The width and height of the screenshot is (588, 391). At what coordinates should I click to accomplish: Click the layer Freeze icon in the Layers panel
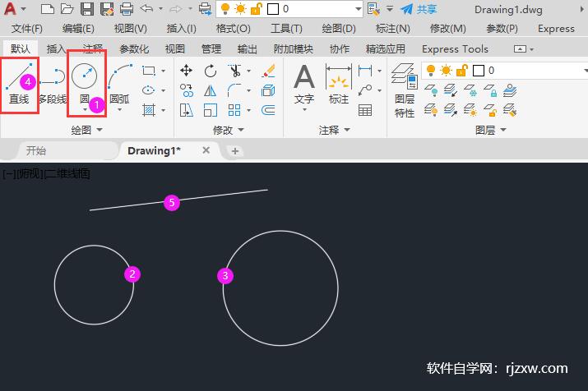click(470, 90)
